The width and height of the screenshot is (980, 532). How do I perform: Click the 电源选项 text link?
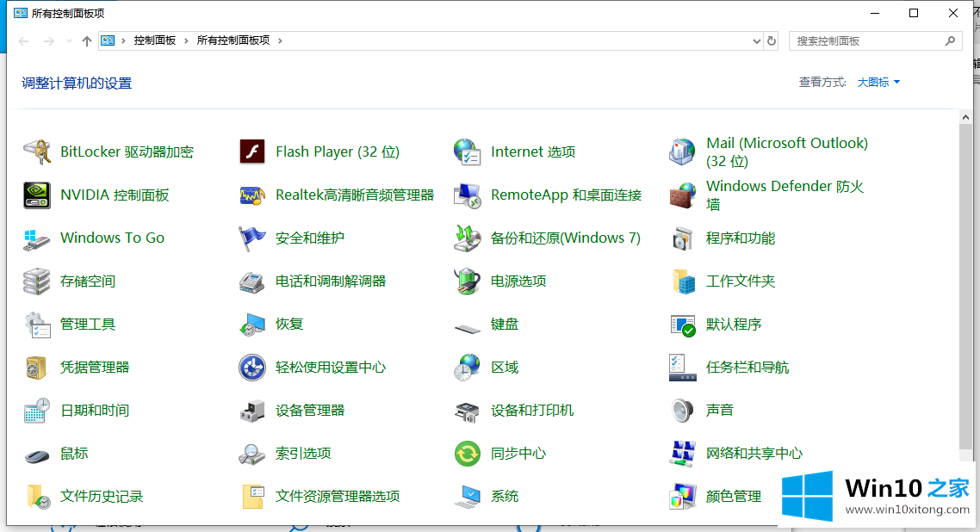[518, 281]
